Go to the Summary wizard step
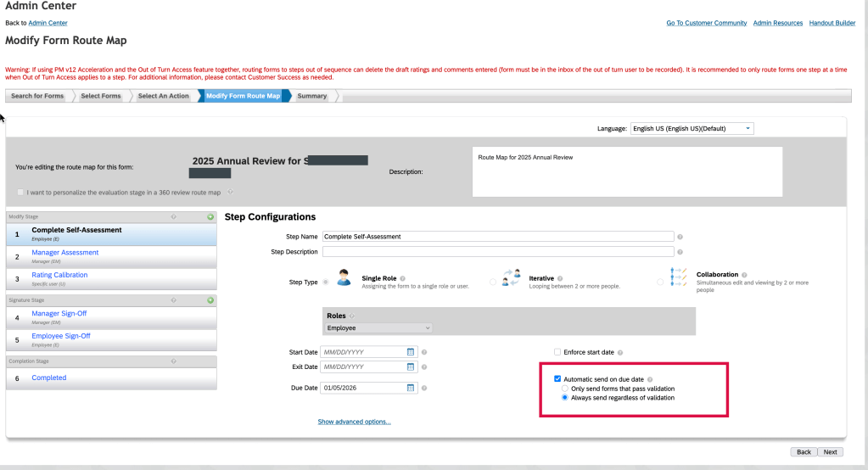The width and height of the screenshot is (868, 470). click(311, 96)
